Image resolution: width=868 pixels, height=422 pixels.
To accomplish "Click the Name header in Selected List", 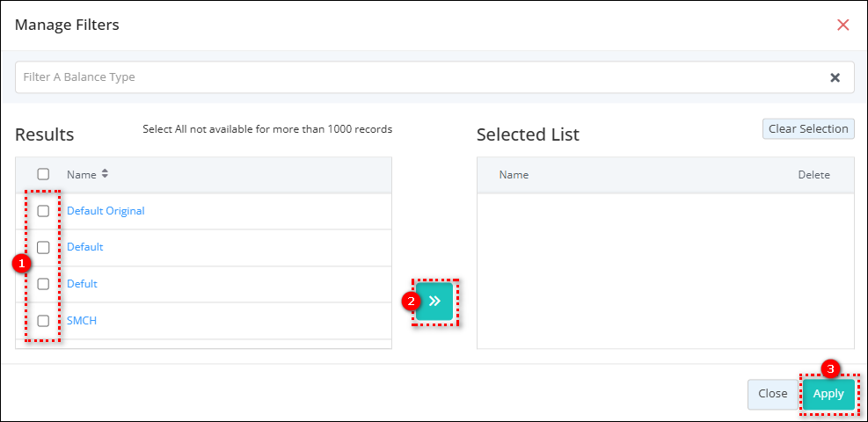I will pyautogui.click(x=514, y=175).
